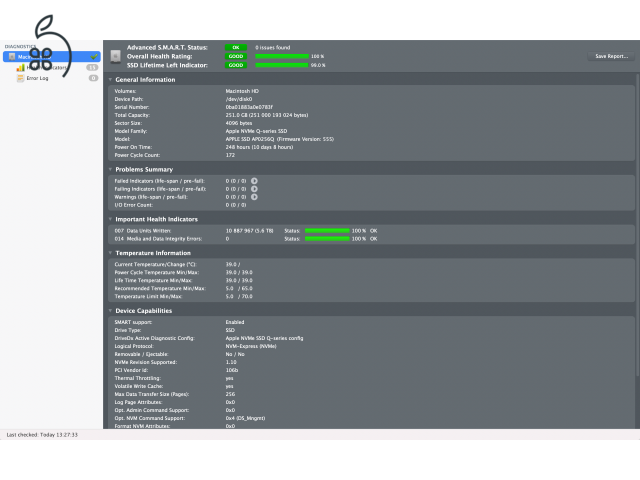
Task: Click the Sector Size value 4096 bytes
Action: (239, 123)
